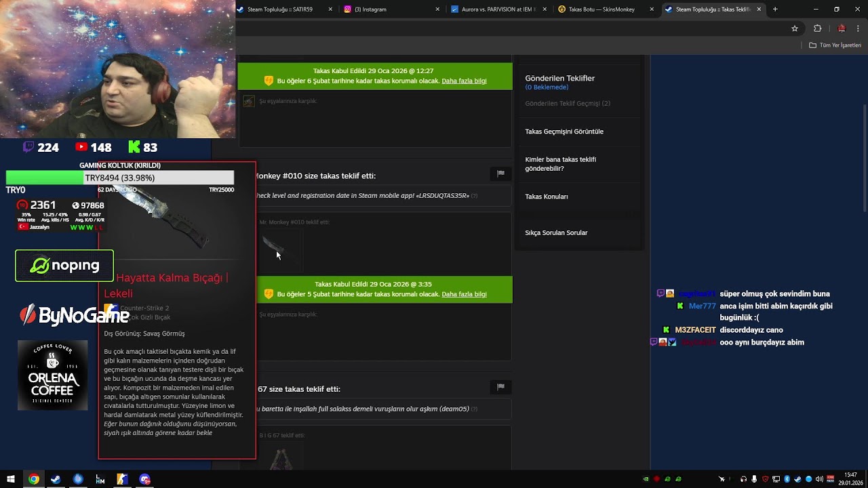This screenshot has height=488, width=868.
Task: Click the volume speaker icon in the system tray
Action: [819, 479]
